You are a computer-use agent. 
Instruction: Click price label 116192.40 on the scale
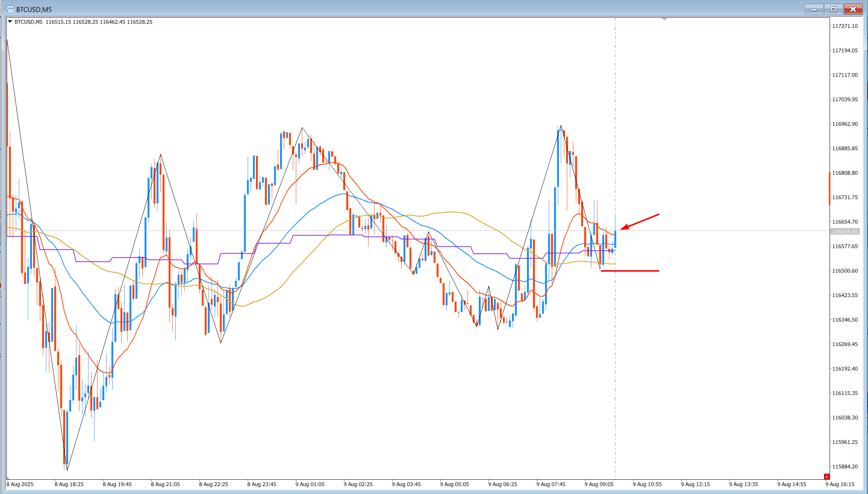click(845, 369)
